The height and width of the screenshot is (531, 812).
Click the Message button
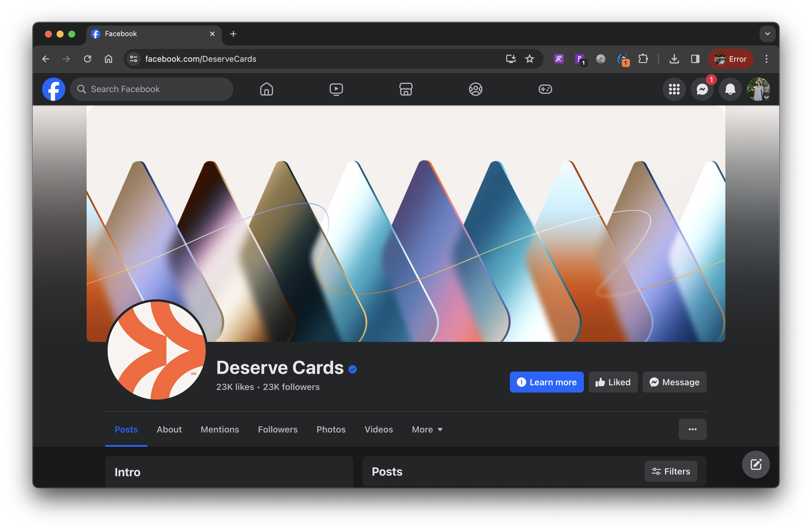(x=674, y=382)
